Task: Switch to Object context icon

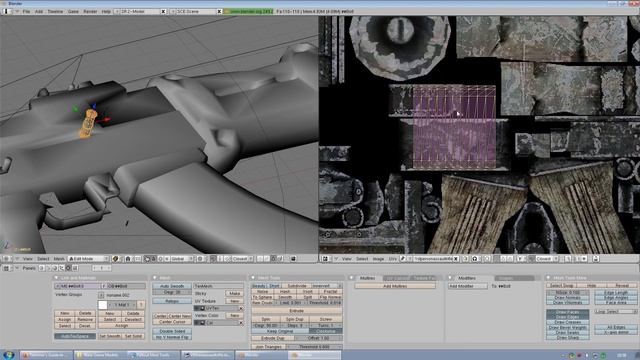Action: (61, 268)
